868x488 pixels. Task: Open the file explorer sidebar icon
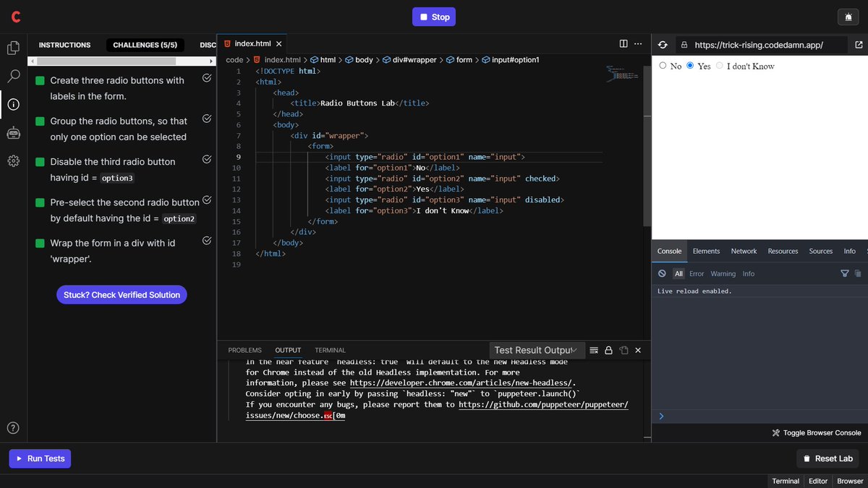coord(13,48)
